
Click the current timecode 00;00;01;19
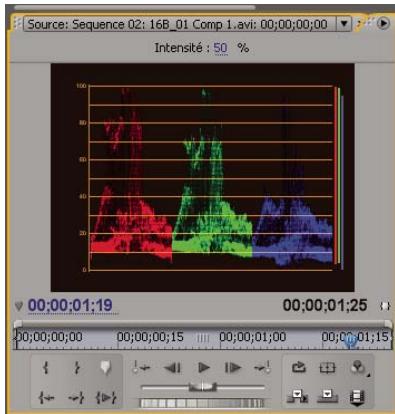[x=70, y=305]
